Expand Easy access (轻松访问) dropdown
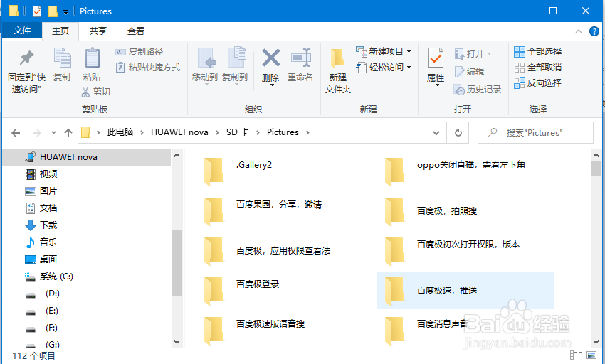The image size is (605, 364). pyautogui.click(x=384, y=67)
